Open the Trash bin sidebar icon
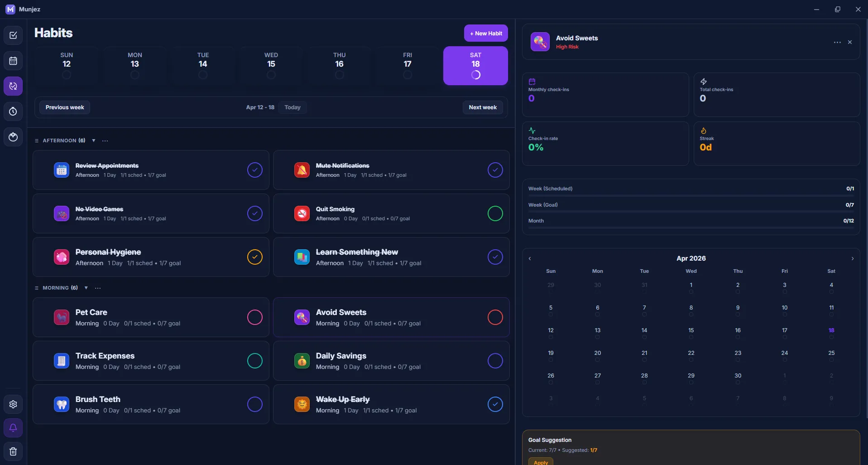 tap(13, 451)
